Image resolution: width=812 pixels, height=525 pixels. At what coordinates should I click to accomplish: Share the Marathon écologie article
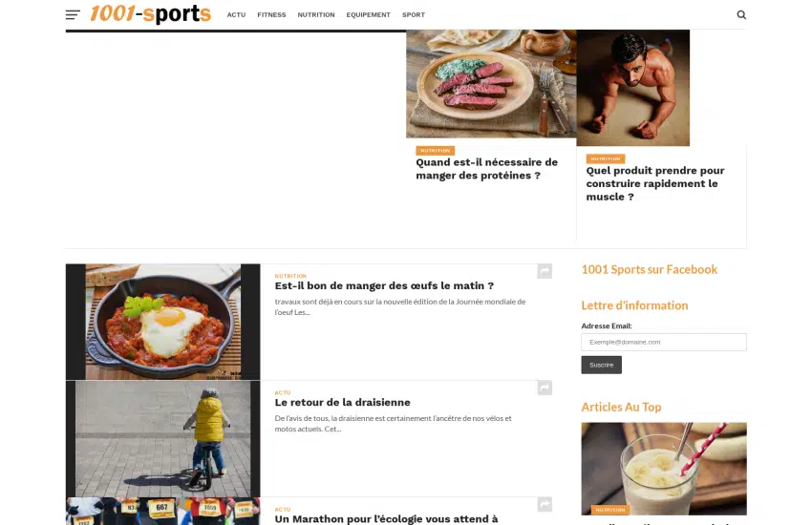[x=545, y=504]
